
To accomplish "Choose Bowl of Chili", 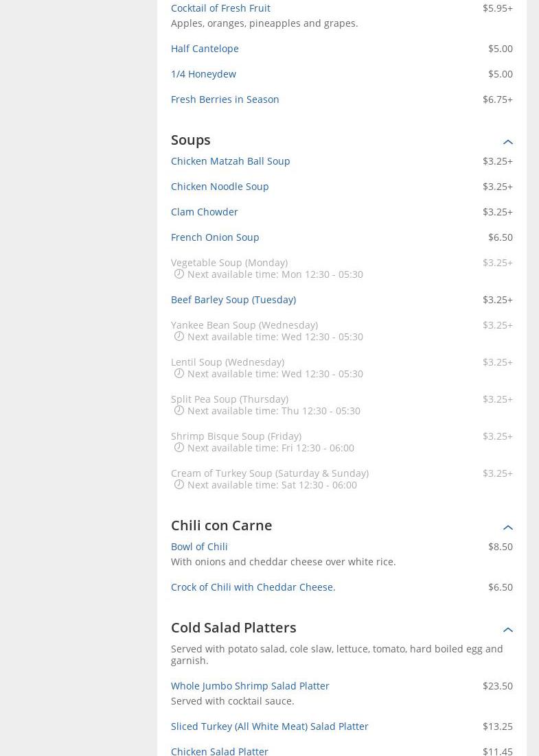I will [199, 546].
